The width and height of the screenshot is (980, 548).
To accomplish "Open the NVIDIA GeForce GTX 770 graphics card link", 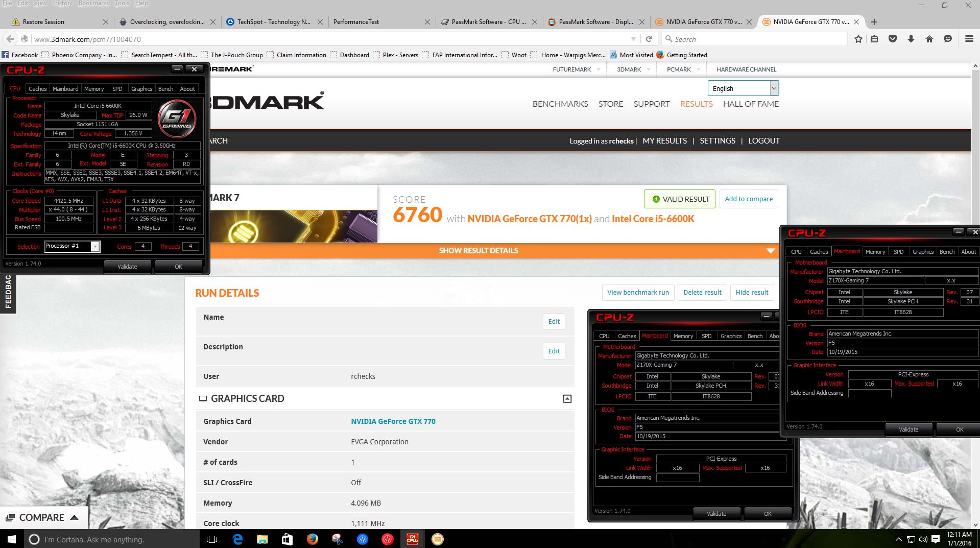I will tap(393, 421).
